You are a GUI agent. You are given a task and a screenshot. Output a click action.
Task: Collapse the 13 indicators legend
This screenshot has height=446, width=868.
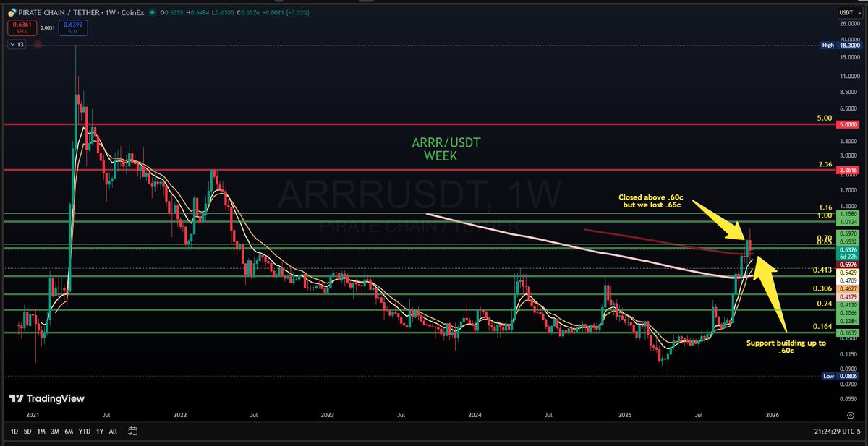(x=18, y=45)
